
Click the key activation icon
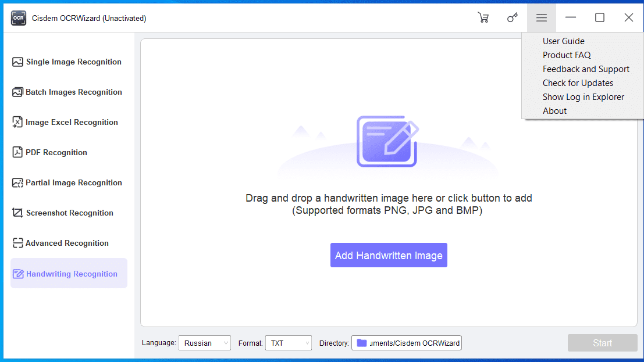[x=512, y=17]
